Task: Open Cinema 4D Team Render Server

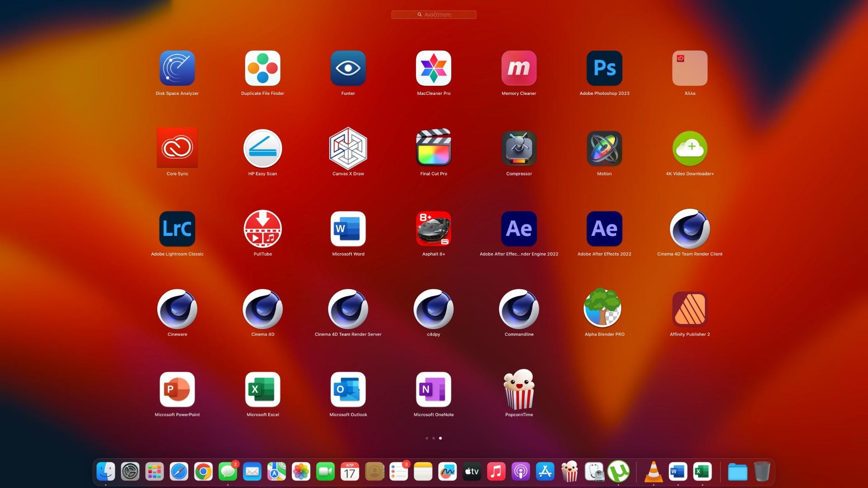Action: [x=348, y=309]
